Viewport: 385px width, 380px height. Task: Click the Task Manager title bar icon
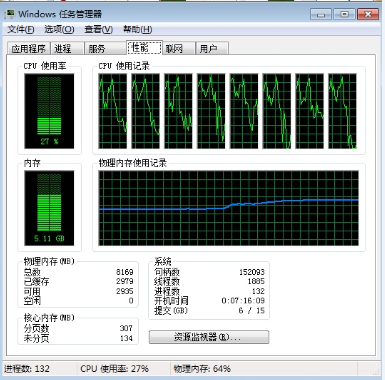click(10, 14)
